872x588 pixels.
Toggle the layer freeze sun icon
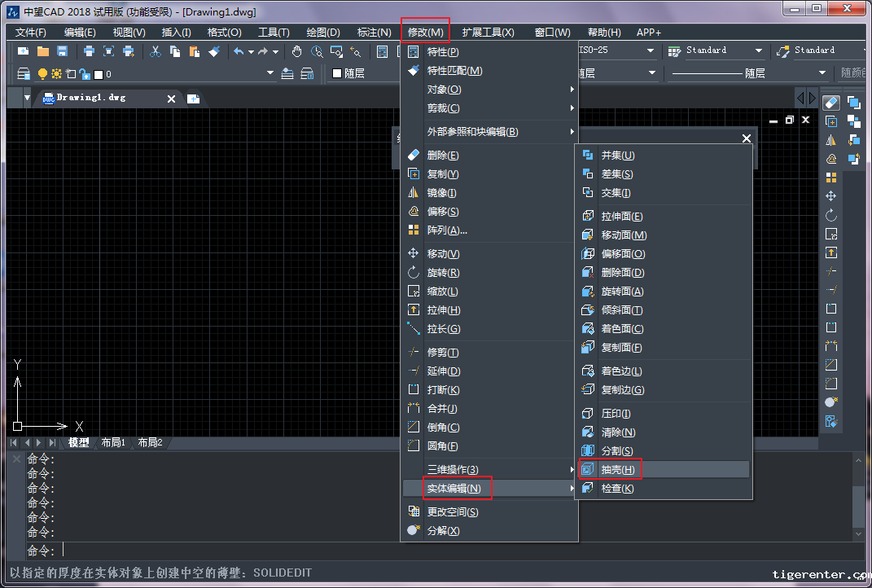(x=56, y=74)
